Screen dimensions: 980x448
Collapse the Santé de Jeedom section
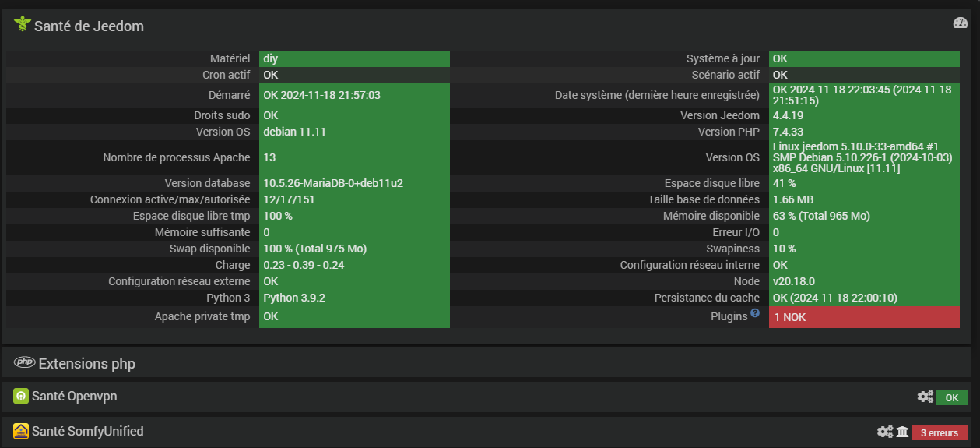click(89, 26)
